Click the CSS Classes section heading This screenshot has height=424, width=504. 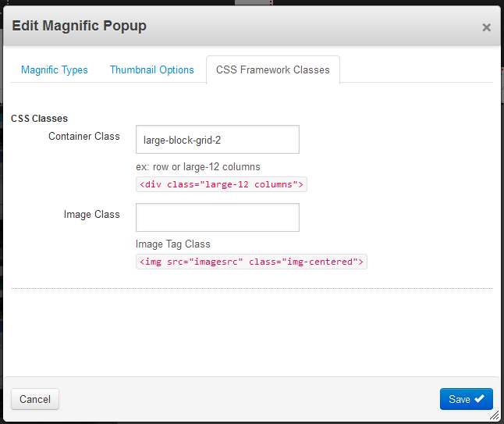tap(39, 119)
